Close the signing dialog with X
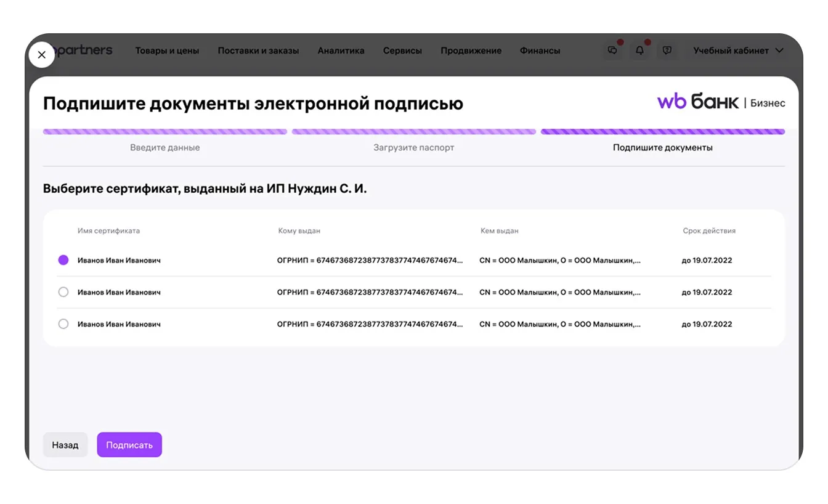Image resolution: width=828 pixels, height=504 pixels. click(41, 55)
